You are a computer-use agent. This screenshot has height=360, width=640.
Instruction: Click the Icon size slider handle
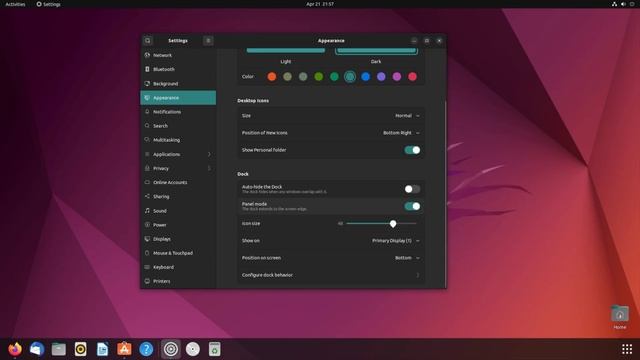point(393,224)
